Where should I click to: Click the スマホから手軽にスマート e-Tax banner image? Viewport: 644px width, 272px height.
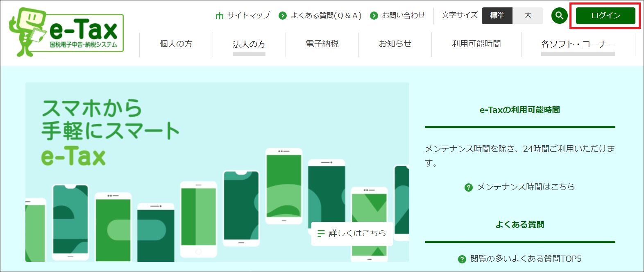click(x=217, y=172)
